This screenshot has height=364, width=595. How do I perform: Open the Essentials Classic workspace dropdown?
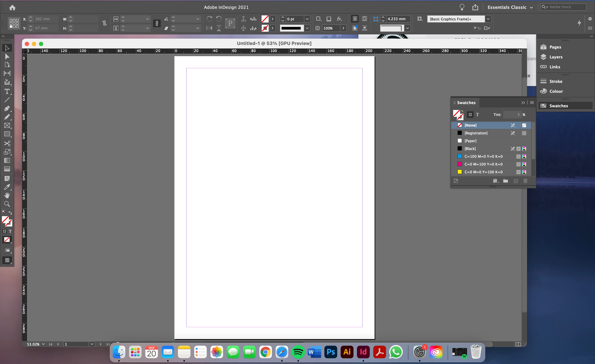point(510,7)
